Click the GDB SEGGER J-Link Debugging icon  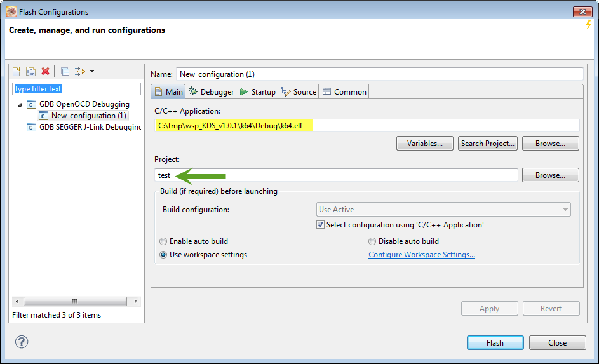coord(31,127)
